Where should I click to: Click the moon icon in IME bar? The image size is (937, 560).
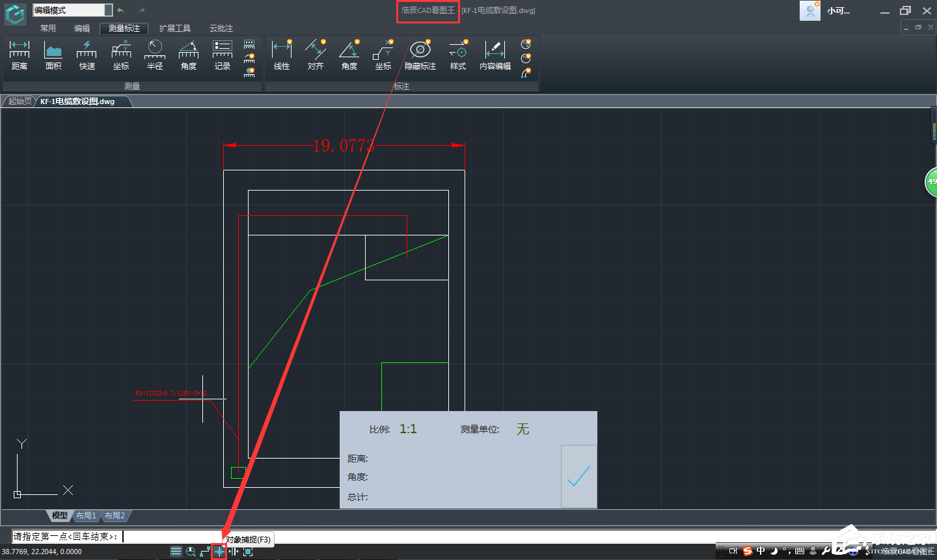pos(774,551)
